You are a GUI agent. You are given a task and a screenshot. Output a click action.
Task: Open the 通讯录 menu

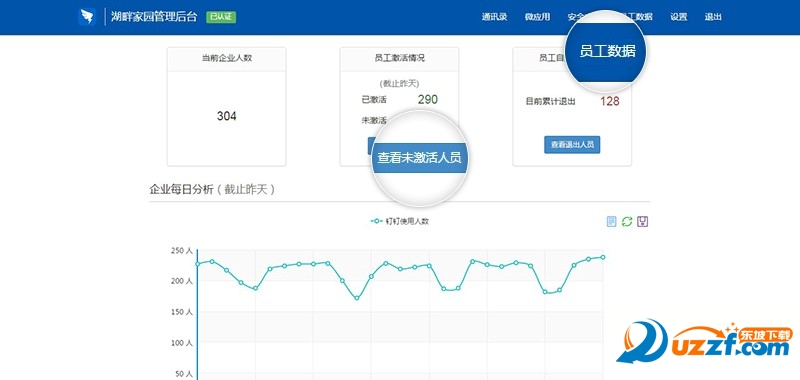[x=494, y=17]
